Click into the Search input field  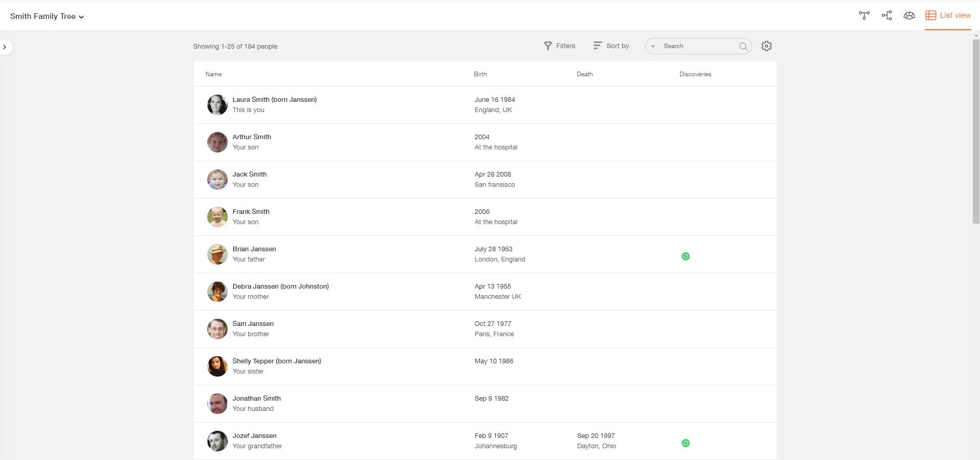coord(699,46)
